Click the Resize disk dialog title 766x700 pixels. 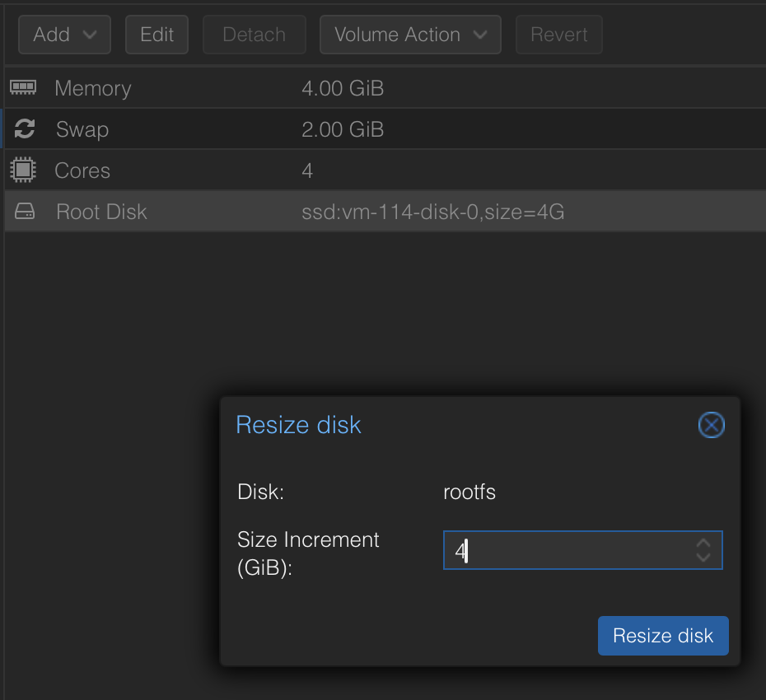(x=298, y=425)
